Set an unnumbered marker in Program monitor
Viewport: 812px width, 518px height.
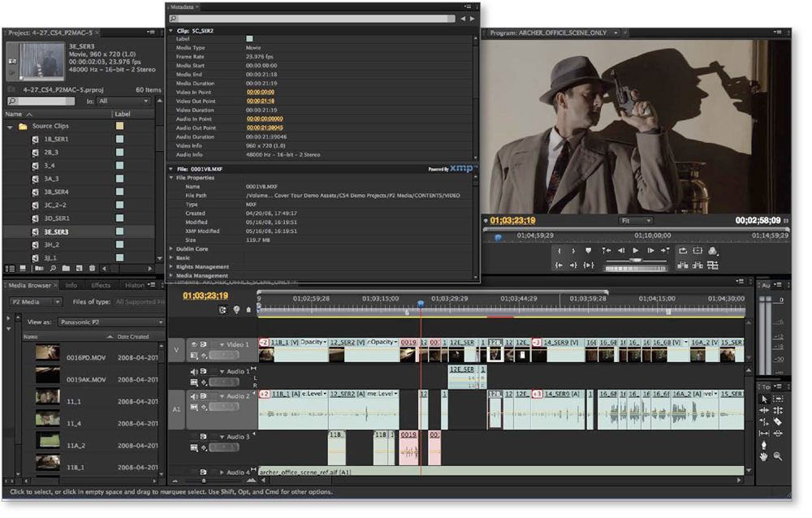(x=588, y=251)
